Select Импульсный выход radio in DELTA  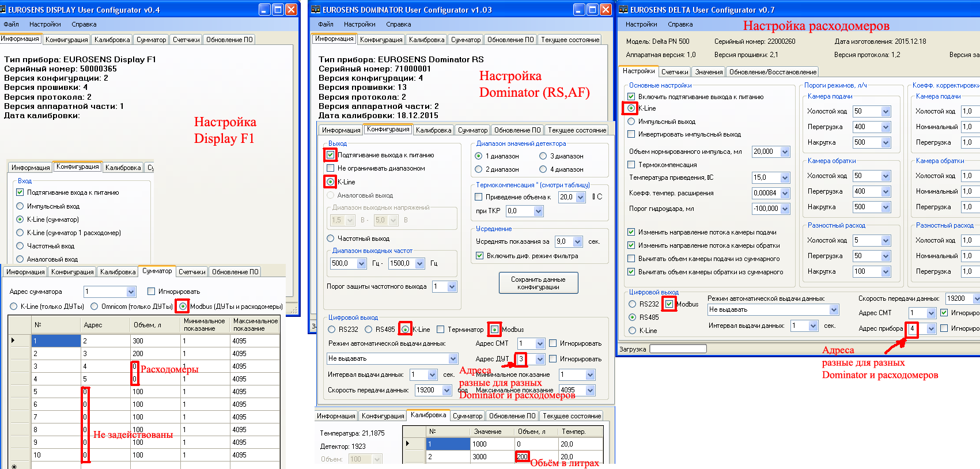click(631, 122)
